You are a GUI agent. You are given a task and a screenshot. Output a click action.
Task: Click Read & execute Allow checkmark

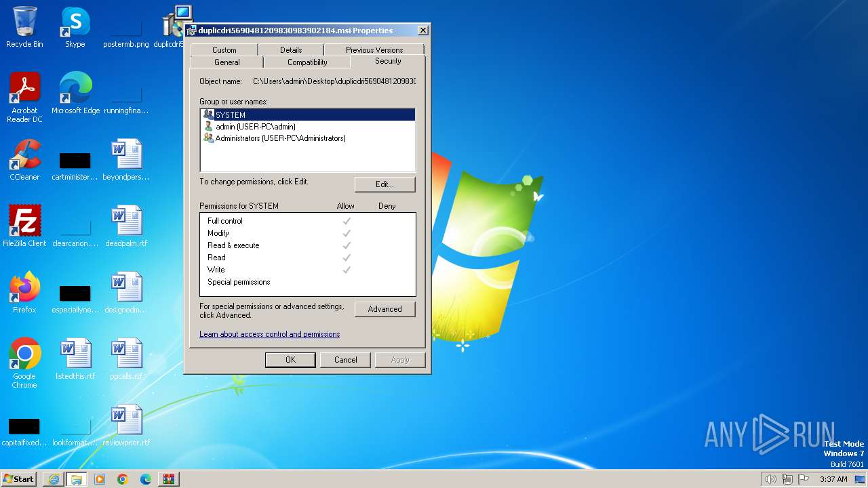tap(347, 245)
